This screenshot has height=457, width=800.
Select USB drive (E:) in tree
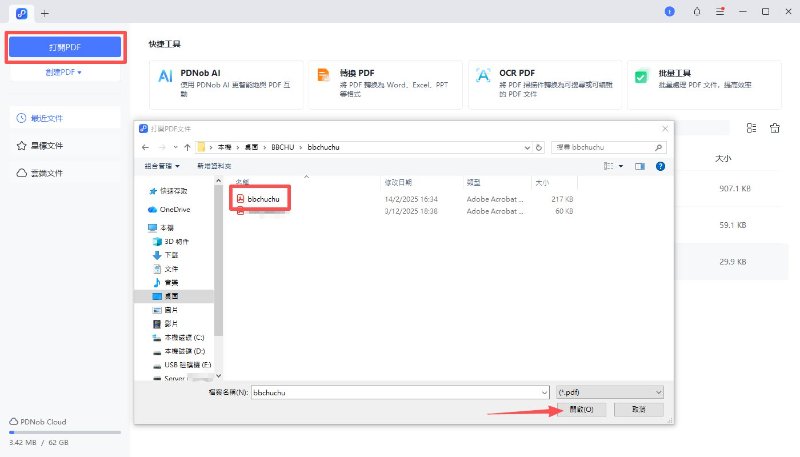coord(182,365)
